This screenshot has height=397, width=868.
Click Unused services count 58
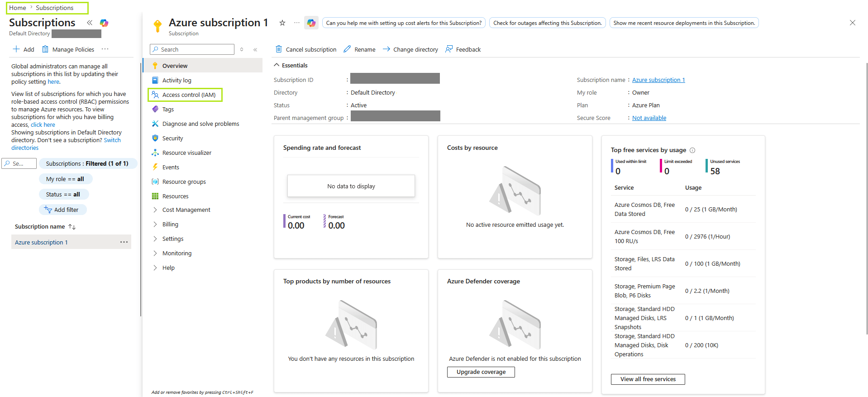coord(715,171)
